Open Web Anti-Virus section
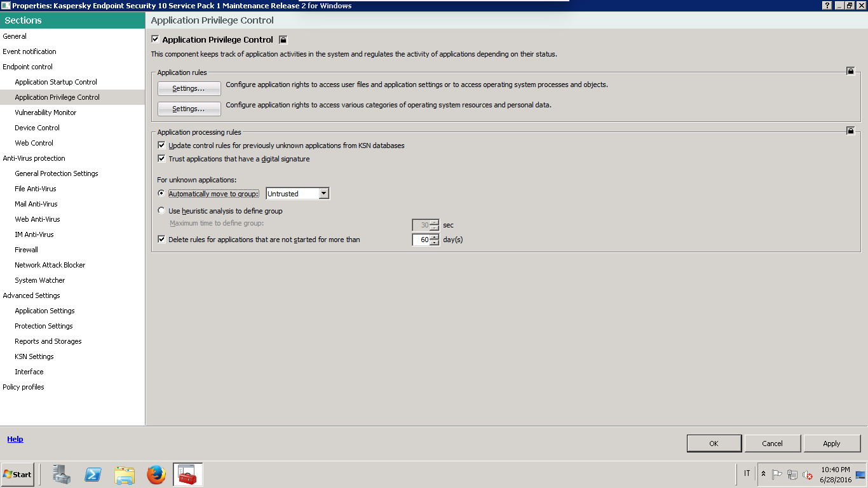868x488 pixels. tap(37, 219)
